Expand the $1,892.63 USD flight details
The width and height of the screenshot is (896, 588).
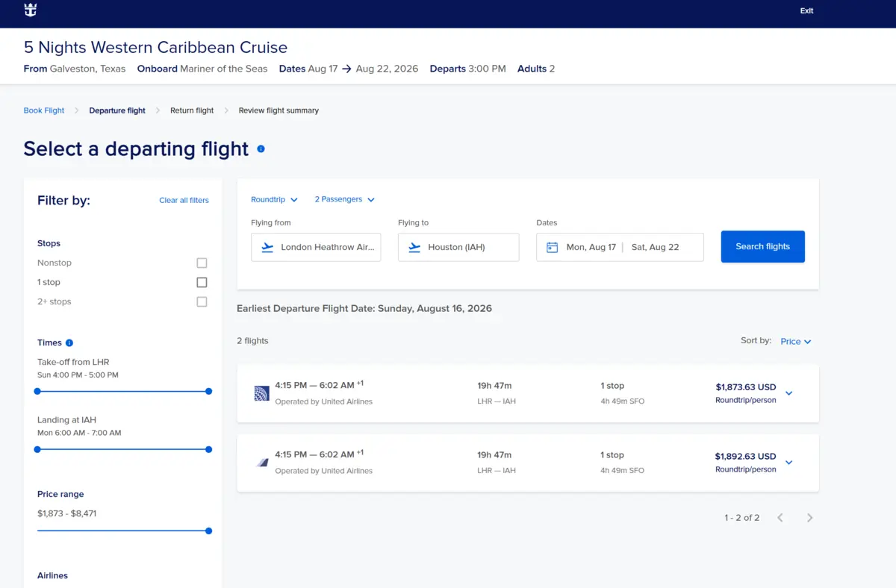click(789, 463)
